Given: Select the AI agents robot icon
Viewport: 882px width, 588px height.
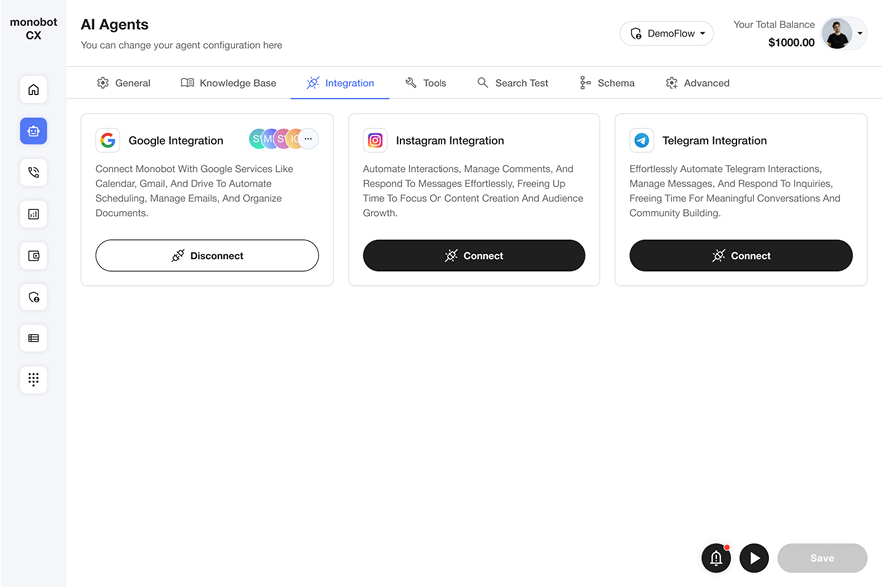Looking at the screenshot, I should pyautogui.click(x=33, y=131).
